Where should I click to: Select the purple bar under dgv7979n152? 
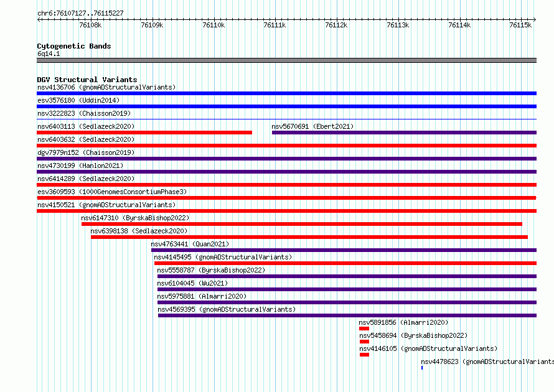(286, 159)
